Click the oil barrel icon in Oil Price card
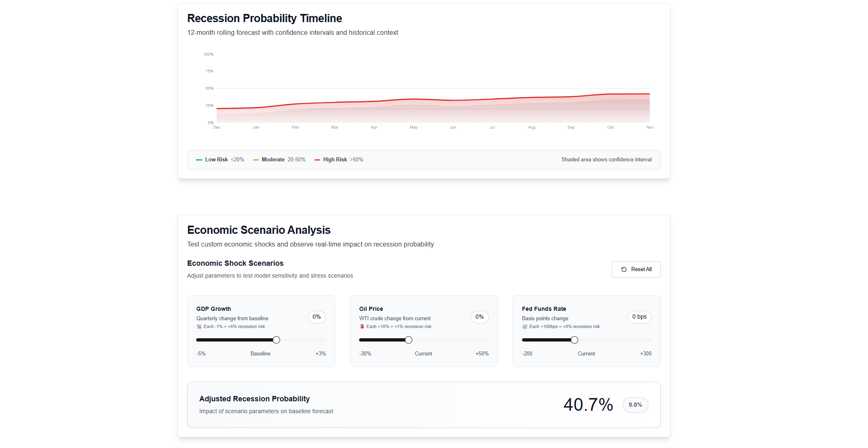The height and width of the screenshot is (448, 868). tap(362, 326)
